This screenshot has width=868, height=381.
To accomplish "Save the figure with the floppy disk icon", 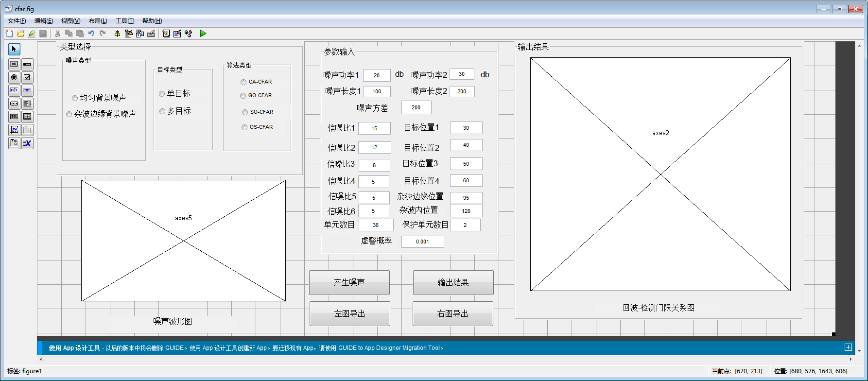I will point(43,34).
